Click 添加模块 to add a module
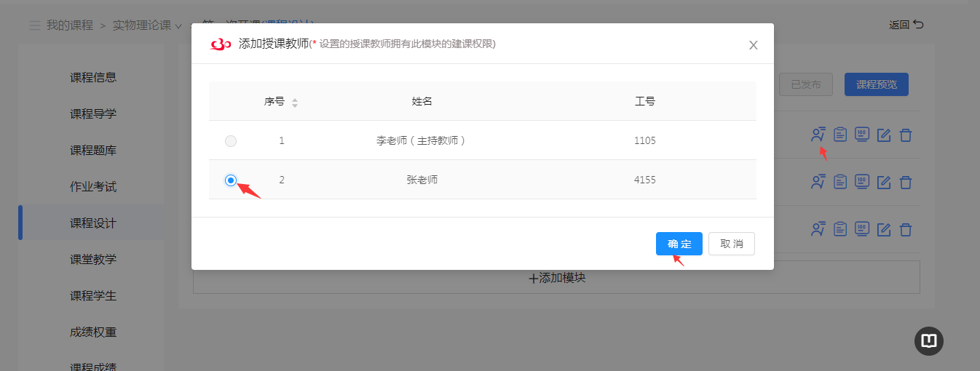Image resolution: width=980 pixels, height=371 pixels. click(x=556, y=277)
